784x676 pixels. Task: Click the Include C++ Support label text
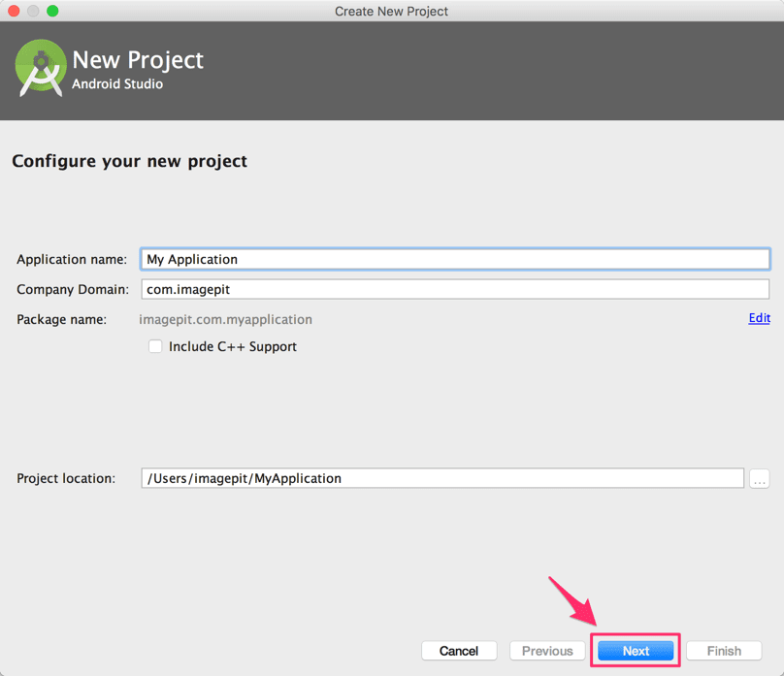(233, 347)
